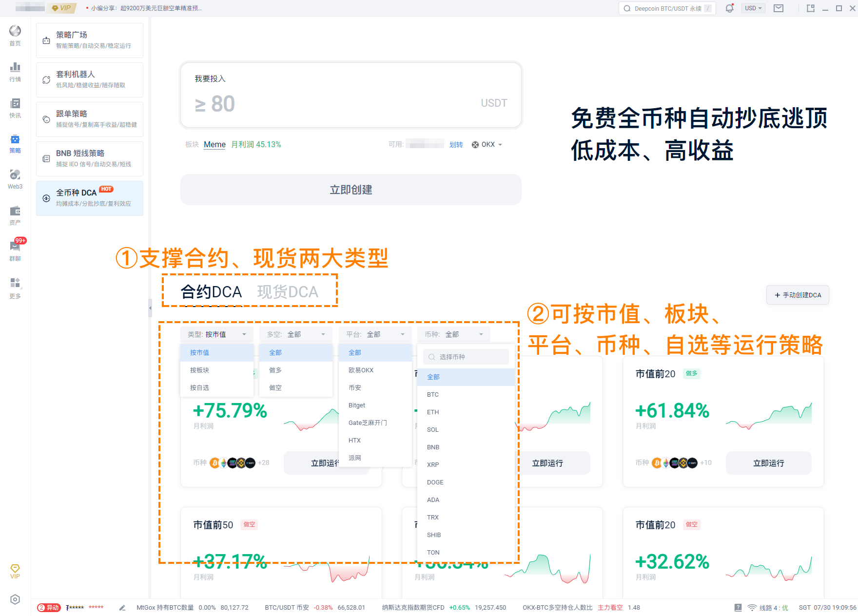
Task: Open 跟单策略 copy trading card
Action: click(x=90, y=119)
